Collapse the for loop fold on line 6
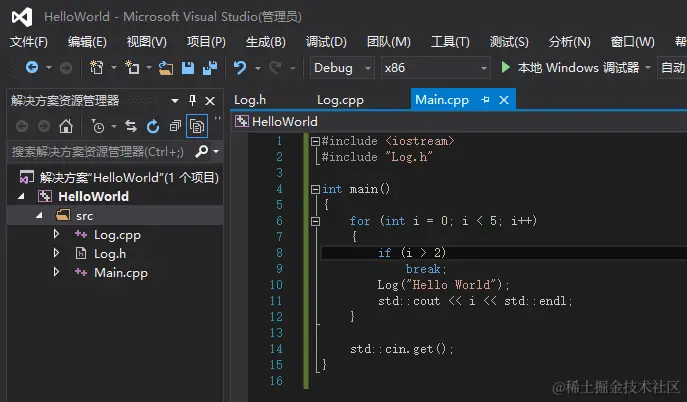The width and height of the screenshot is (687, 402). [315, 221]
